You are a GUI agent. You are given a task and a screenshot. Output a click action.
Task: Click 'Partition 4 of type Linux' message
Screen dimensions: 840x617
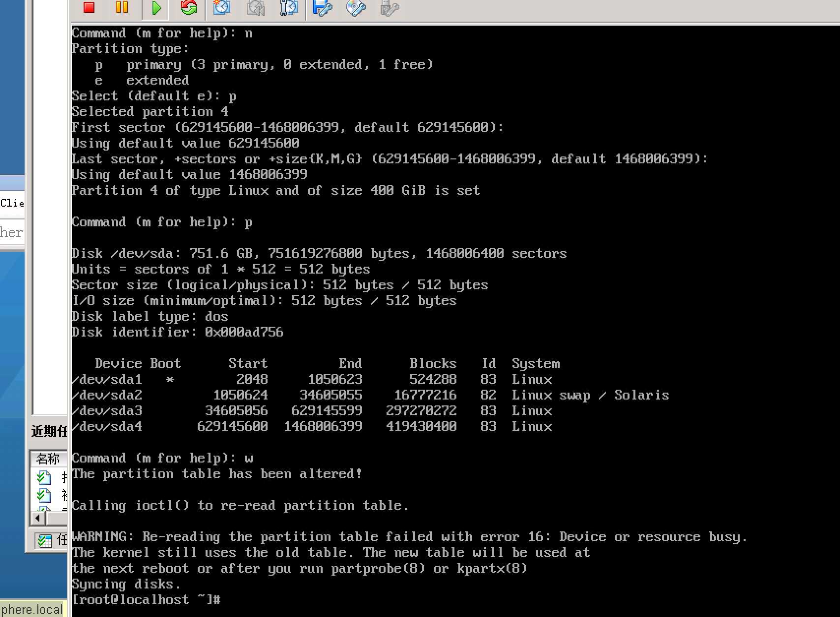pyautogui.click(x=276, y=190)
